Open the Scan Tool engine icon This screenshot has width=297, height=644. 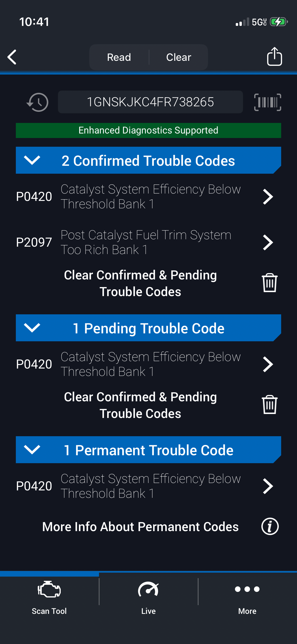click(x=49, y=589)
